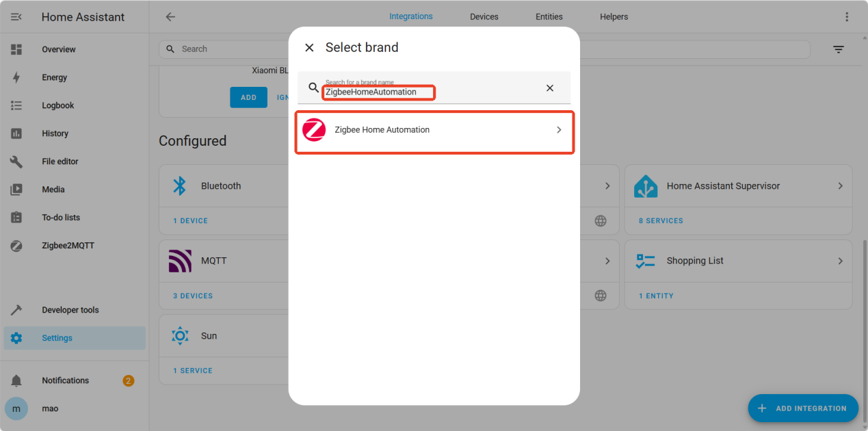Switch to the Entities tab
Viewport: 868px width, 431px height.
click(549, 16)
